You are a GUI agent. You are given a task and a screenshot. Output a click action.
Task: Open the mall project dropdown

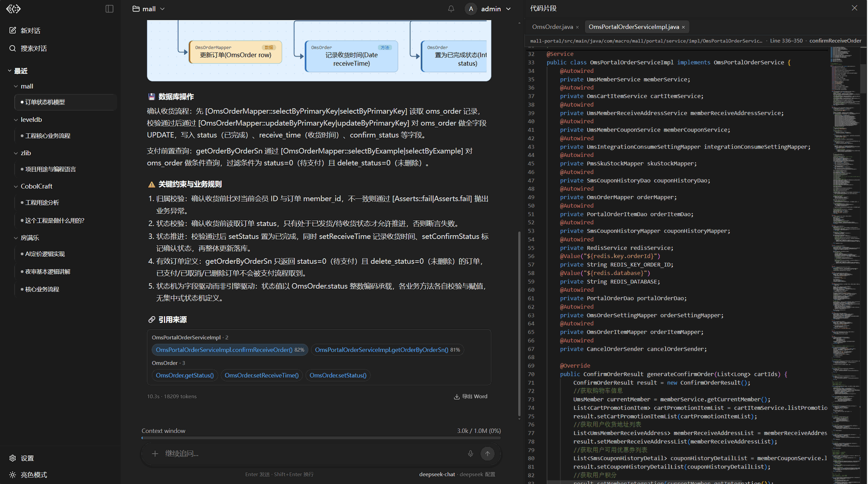[149, 9]
